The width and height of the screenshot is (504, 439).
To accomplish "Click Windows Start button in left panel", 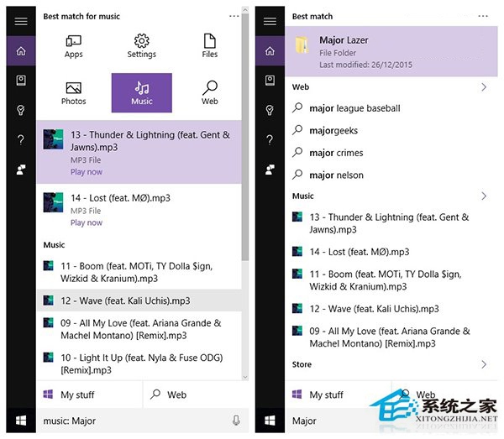I will click(x=21, y=420).
